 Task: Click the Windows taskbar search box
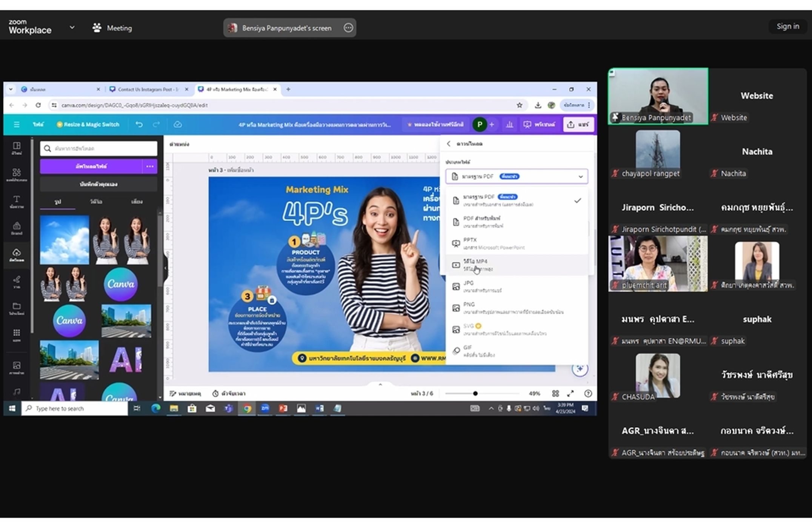75,408
